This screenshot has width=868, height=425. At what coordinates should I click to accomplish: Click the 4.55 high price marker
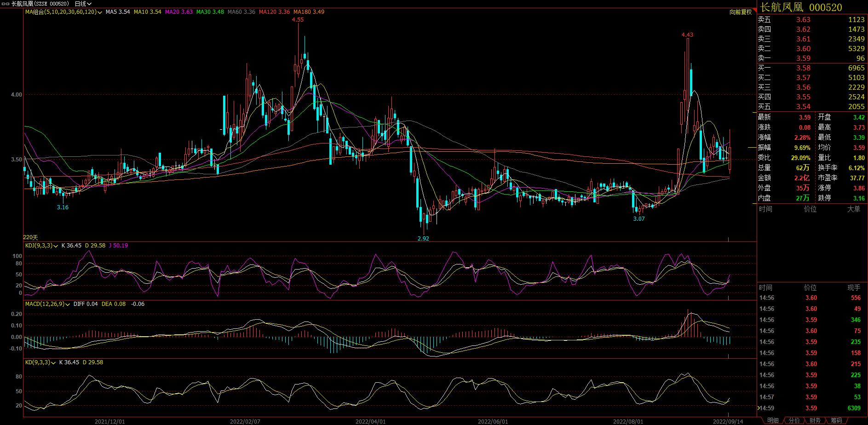[298, 20]
